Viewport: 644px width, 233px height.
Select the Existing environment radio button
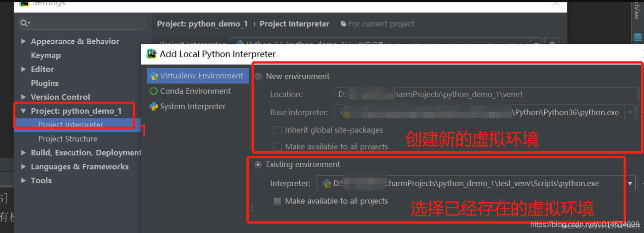[258, 165]
